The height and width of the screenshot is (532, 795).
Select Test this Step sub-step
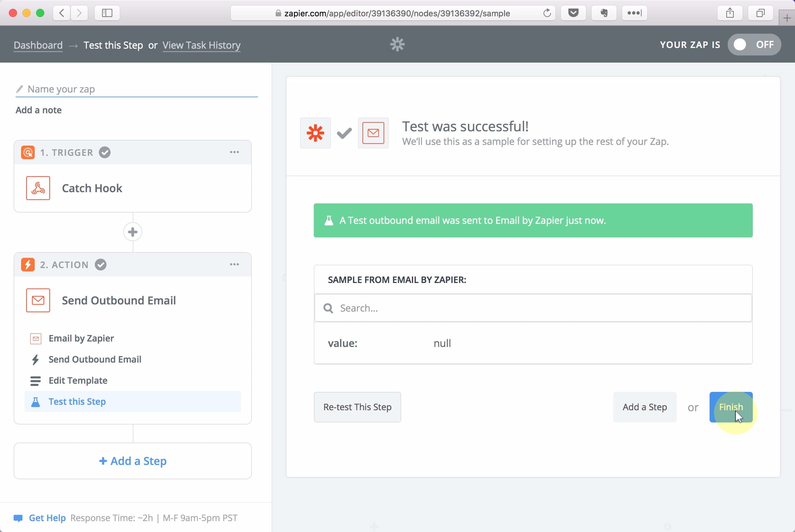(x=133, y=402)
